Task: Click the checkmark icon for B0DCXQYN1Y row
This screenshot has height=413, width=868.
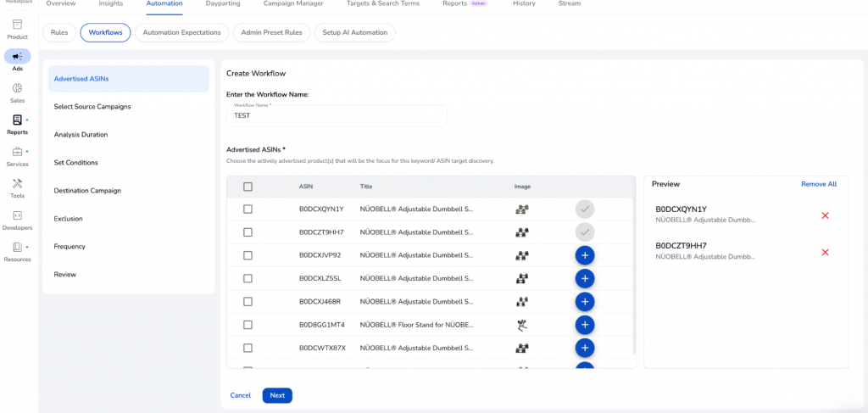Action: [585, 209]
